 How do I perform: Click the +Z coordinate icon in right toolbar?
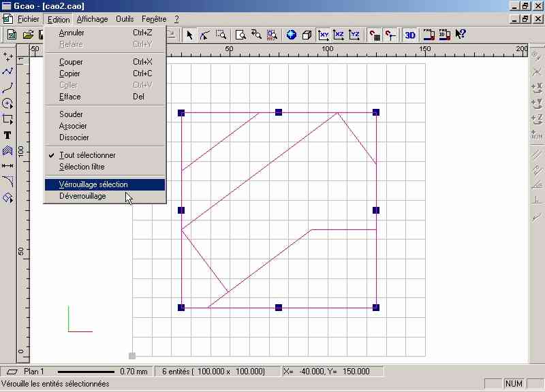(537, 119)
